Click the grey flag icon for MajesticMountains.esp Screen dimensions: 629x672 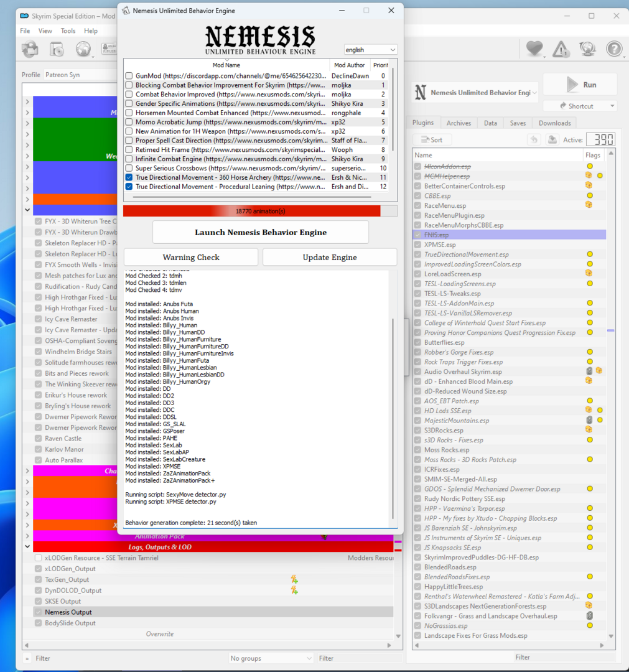pyautogui.click(x=589, y=420)
